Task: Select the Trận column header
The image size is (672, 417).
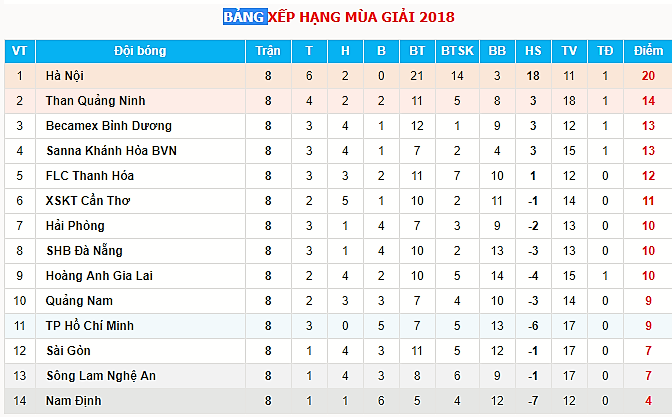Action: 268,51
